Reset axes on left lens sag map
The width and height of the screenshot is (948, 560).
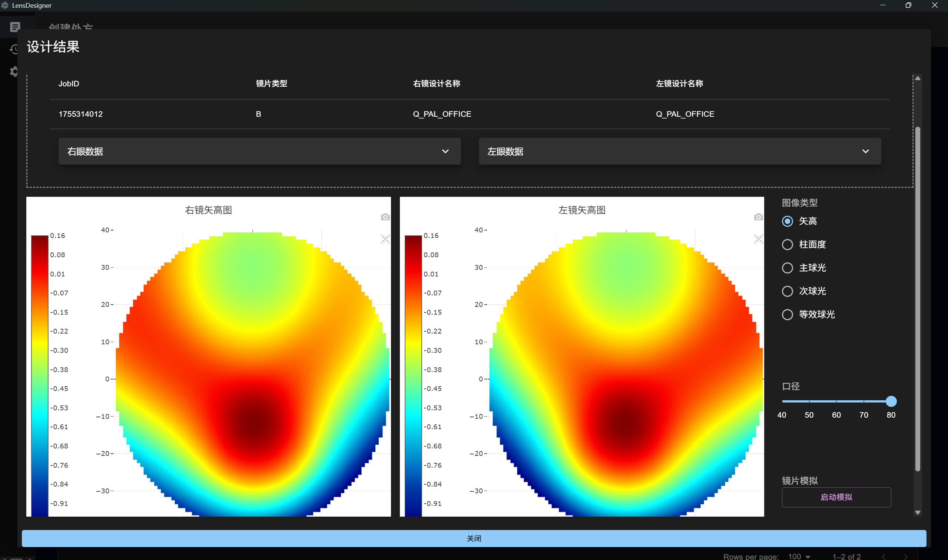[x=758, y=239]
